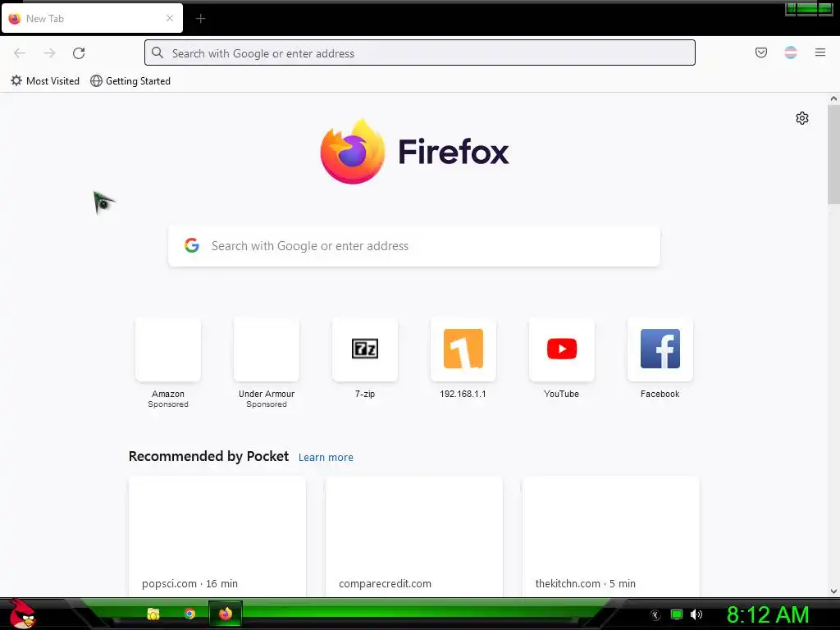The width and height of the screenshot is (840, 630).
Task: Click the search magnifier in address bar
Action: [157, 52]
